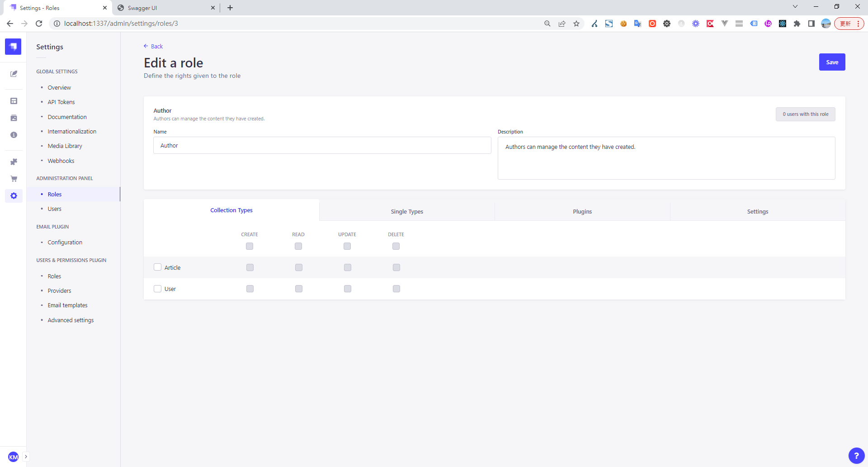Open Media Library icon in left sidebar

[x=14, y=118]
